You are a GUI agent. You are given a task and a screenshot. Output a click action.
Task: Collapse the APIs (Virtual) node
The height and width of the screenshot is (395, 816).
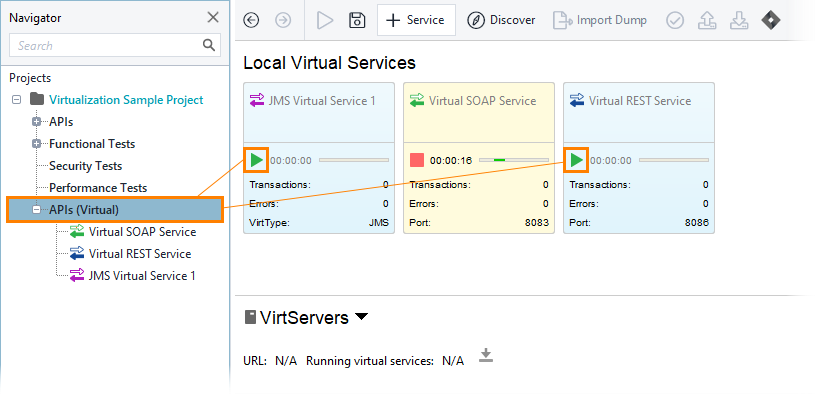coord(36,210)
